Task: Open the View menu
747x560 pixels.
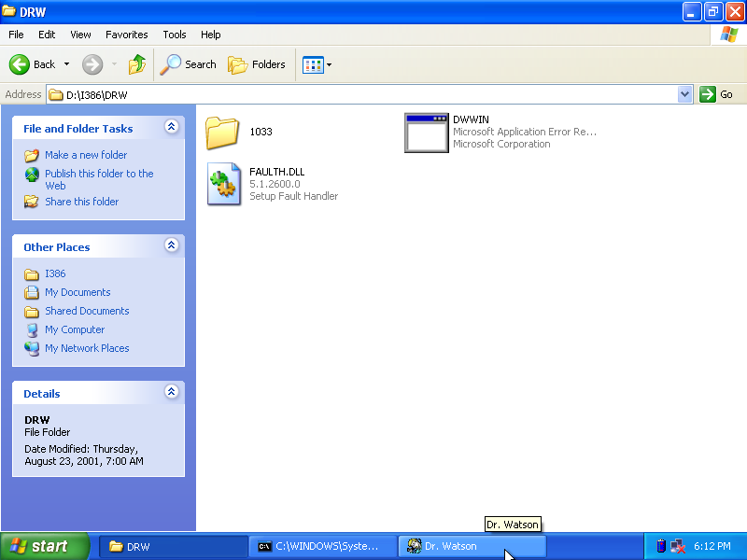Action: click(80, 35)
